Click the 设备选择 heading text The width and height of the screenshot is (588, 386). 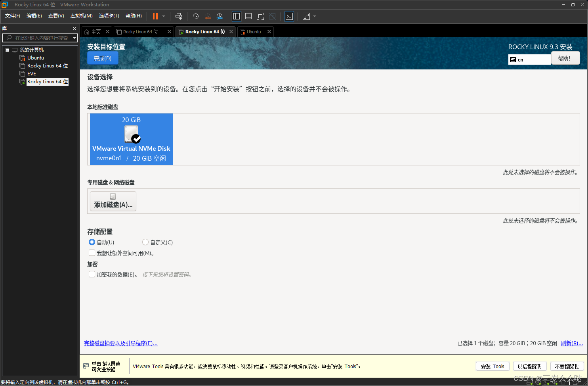point(100,77)
